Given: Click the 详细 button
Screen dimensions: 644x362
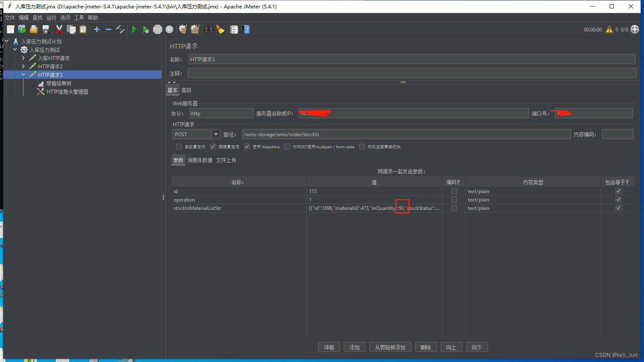Looking at the screenshot, I should [329, 347].
